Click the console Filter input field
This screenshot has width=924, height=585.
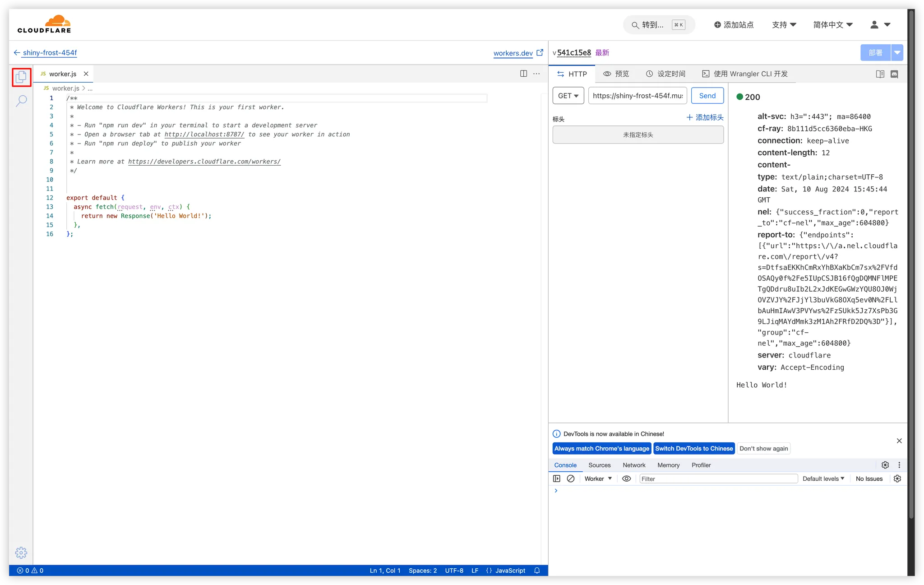pos(718,478)
